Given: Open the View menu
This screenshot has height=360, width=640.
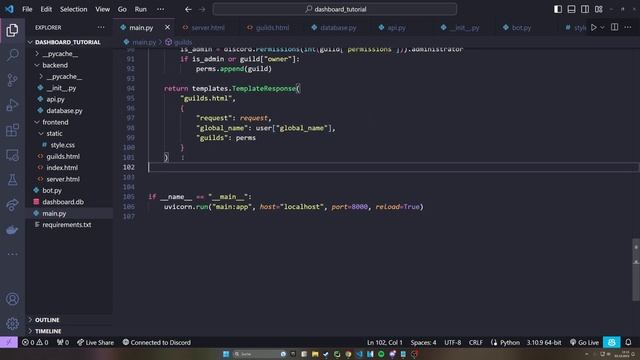Looking at the screenshot, I should (x=102, y=9).
